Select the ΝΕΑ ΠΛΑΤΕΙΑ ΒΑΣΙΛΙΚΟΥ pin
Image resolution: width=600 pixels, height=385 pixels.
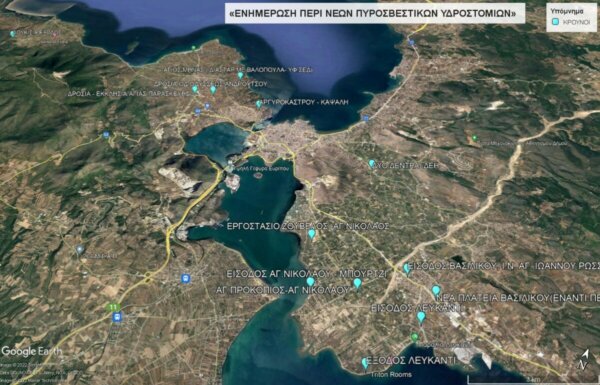[436, 291]
